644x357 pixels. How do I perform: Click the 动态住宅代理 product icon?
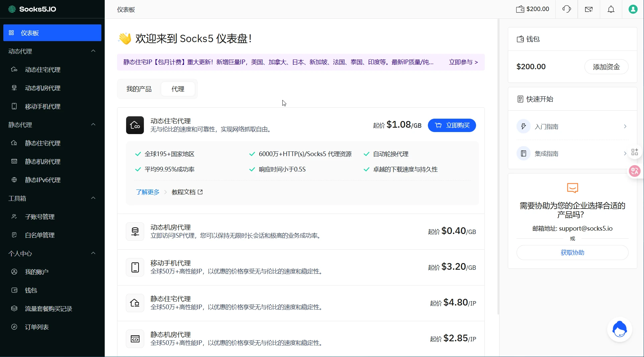135,125
